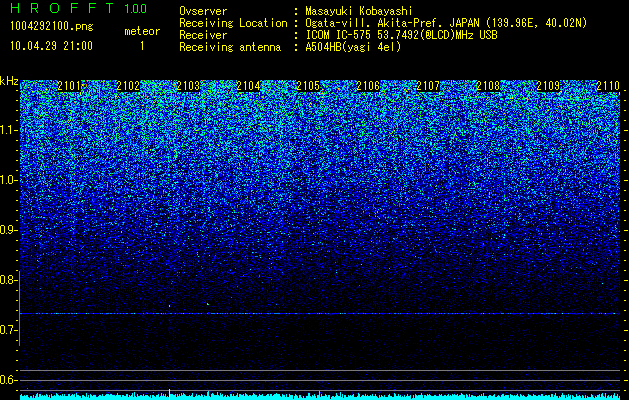Select the observer name Masayuki Kobayashi

pos(359,11)
